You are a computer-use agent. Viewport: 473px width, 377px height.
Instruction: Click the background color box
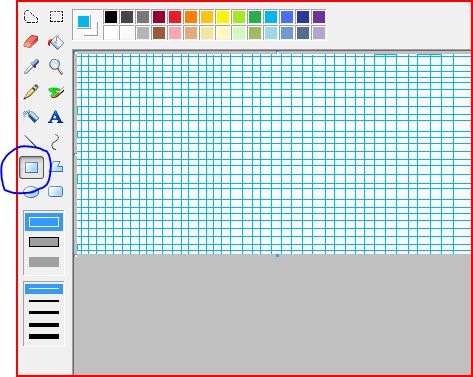94,31
